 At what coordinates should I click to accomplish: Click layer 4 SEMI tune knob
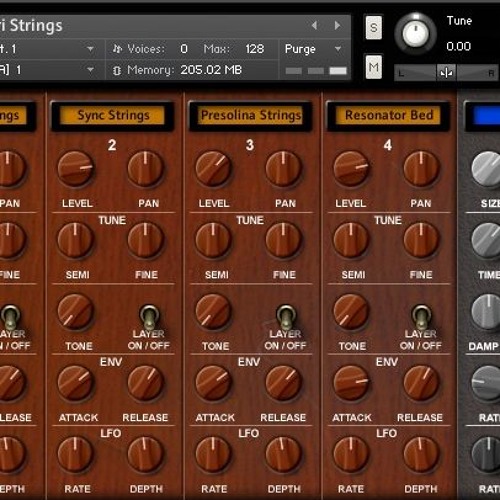coord(351,240)
